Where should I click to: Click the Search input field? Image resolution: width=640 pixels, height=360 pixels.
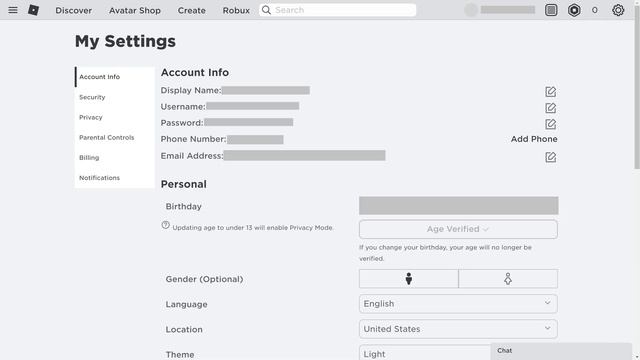point(338,10)
